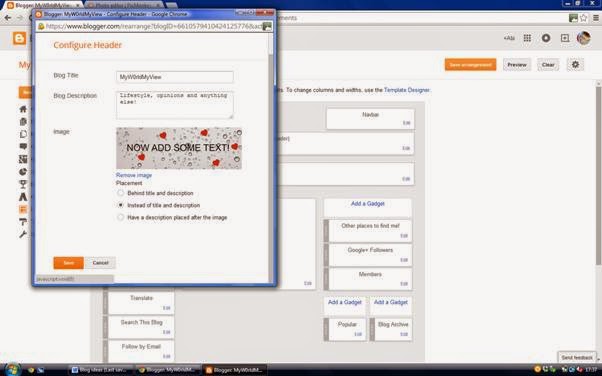Open the middle Blogger taskbar item

tap(167, 370)
